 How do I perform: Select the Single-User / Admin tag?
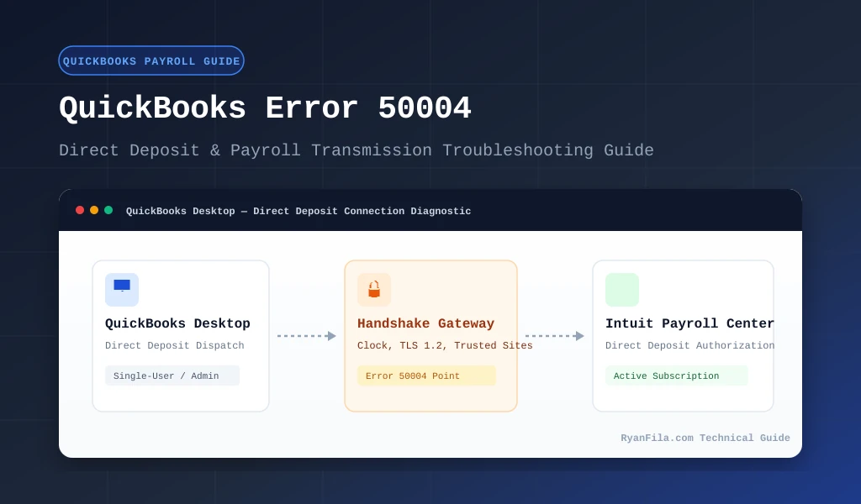click(172, 375)
